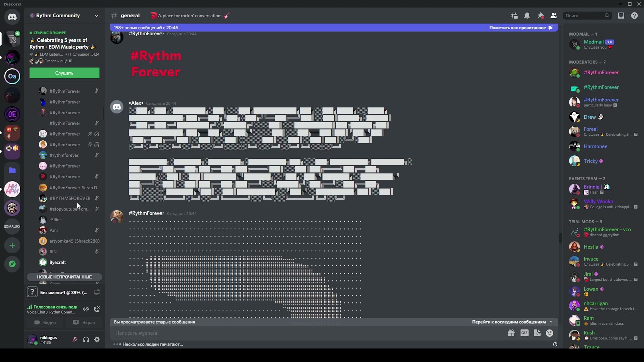Toggle the member list
Image resolution: width=644 pixels, height=362 pixels.
click(x=554, y=16)
